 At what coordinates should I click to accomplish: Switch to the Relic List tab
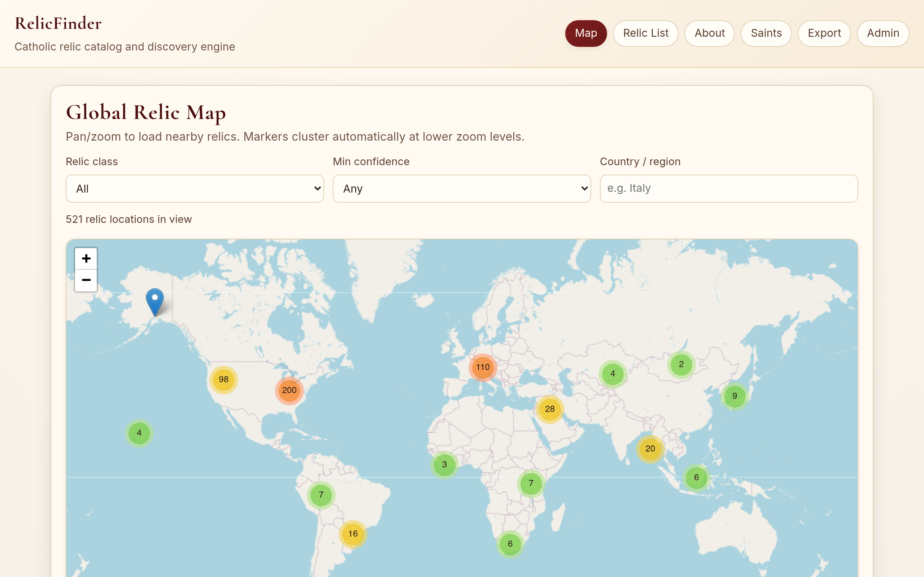[645, 33]
